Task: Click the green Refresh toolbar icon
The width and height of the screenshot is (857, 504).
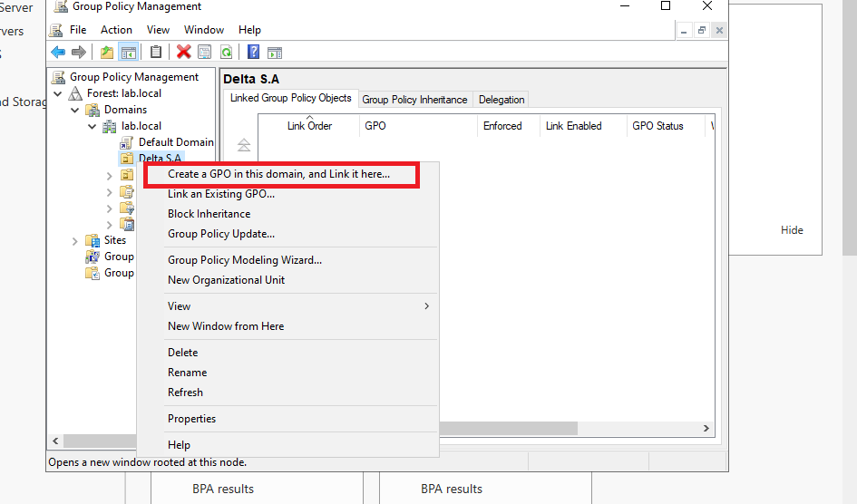Action: tap(226, 53)
